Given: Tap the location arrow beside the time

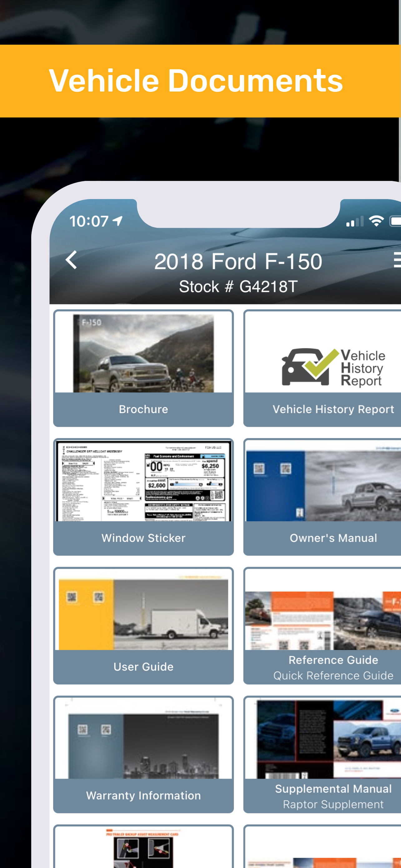Looking at the screenshot, I should (117, 221).
